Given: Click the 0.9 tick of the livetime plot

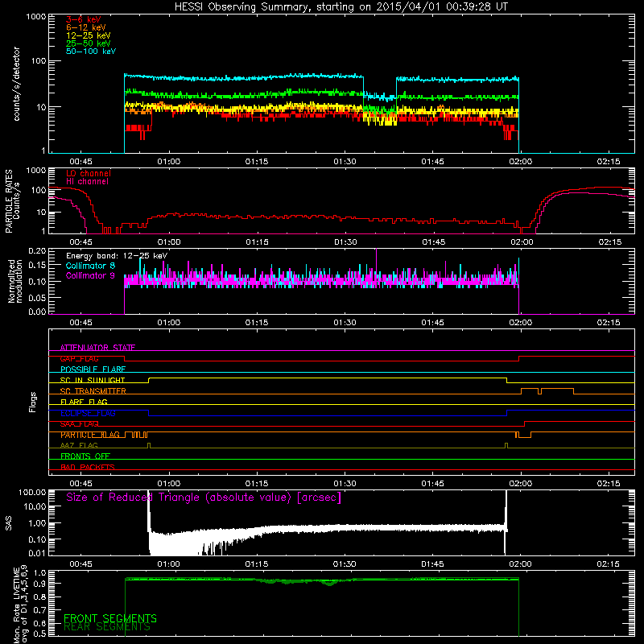Looking at the screenshot, I should coord(39,583).
